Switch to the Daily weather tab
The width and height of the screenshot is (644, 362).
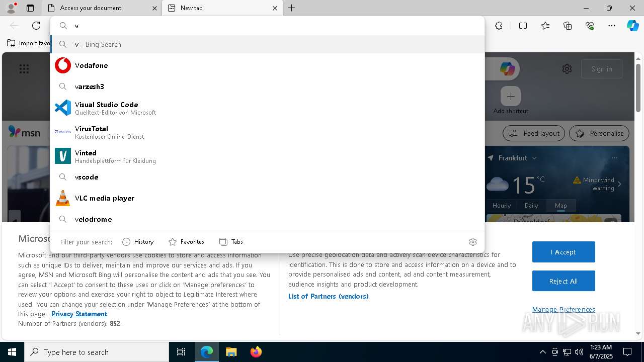click(x=531, y=206)
